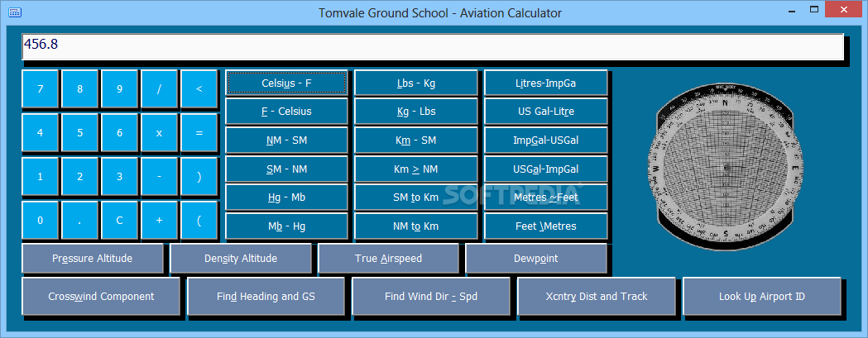This screenshot has height=338, width=868.
Task: Click the digit 1 key
Action: [x=40, y=177]
